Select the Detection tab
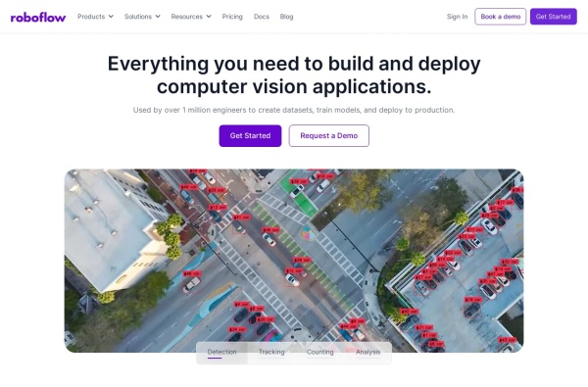Screen dimensions: 588x387 [x=222, y=353]
